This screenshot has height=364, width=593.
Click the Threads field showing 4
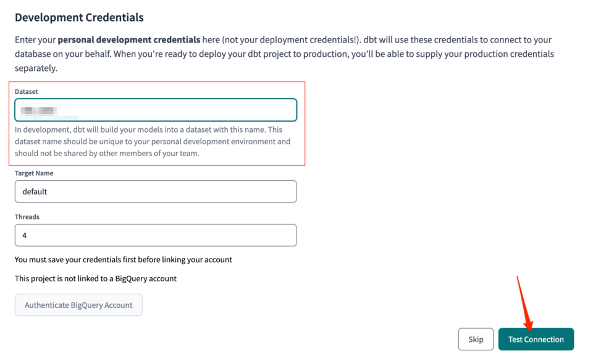point(155,235)
